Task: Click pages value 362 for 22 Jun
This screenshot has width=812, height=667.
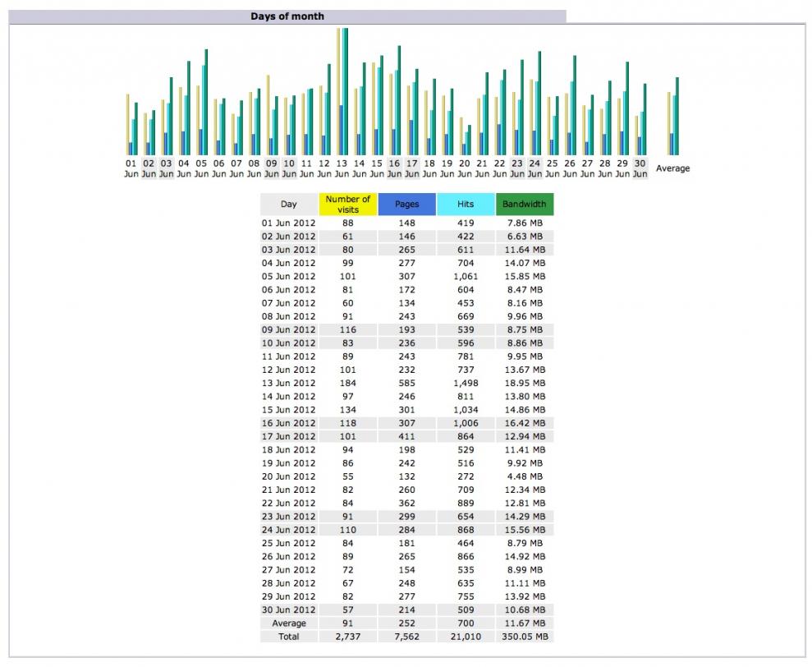Action: pyautogui.click(x=406, y=504)
